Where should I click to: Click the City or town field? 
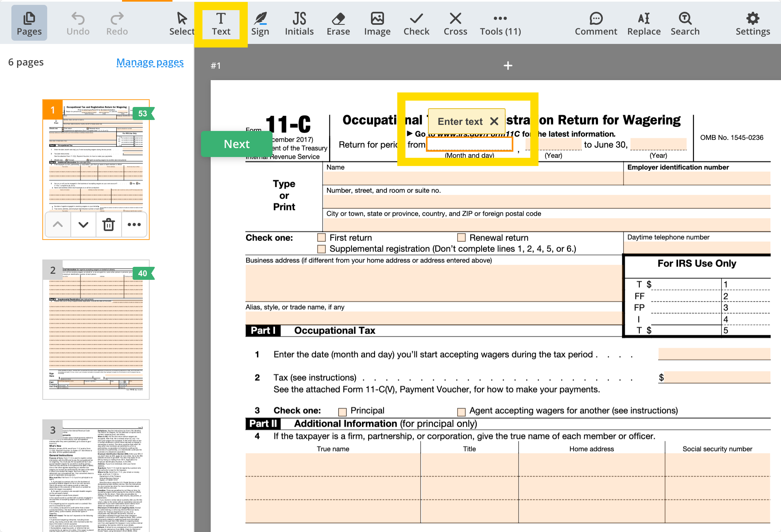(x=547, y=225)
